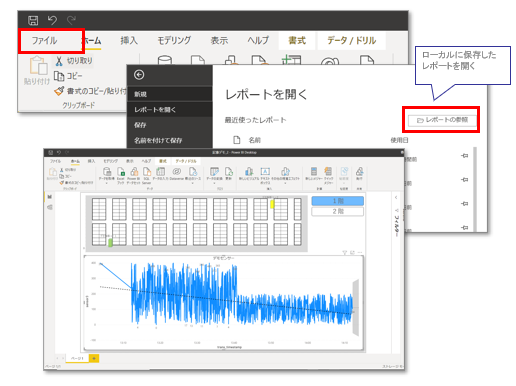Screen dimensions: 516x386
Task: Switch to the モデリング tab in the large top ribbon
Action: pyautogui.click(x=174, y=41)
